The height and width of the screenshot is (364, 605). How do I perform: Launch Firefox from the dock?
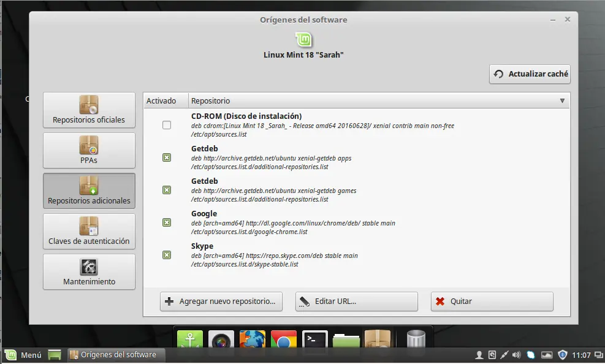(253, 339)
